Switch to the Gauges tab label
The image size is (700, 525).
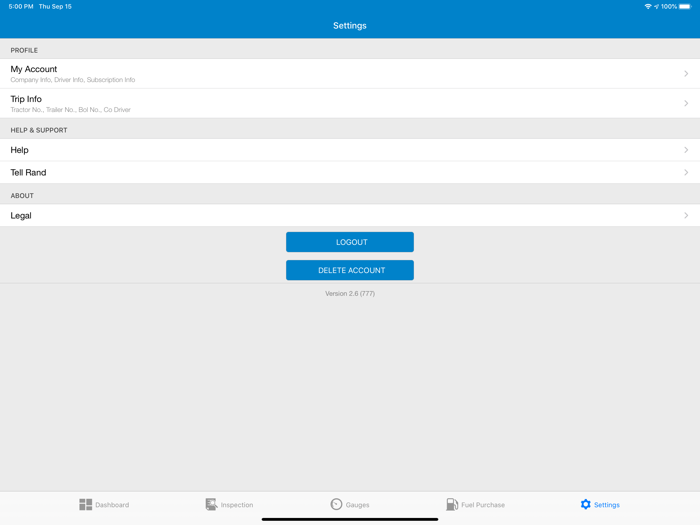tap(358, 505)
